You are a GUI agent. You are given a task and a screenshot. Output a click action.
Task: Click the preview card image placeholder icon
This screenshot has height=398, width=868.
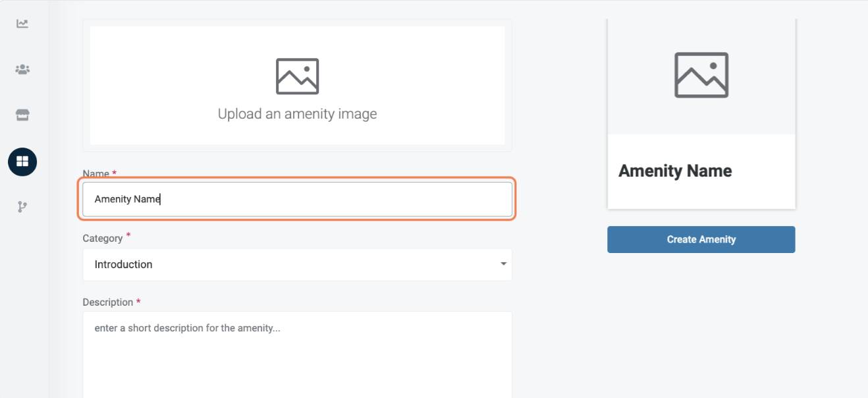701,75
